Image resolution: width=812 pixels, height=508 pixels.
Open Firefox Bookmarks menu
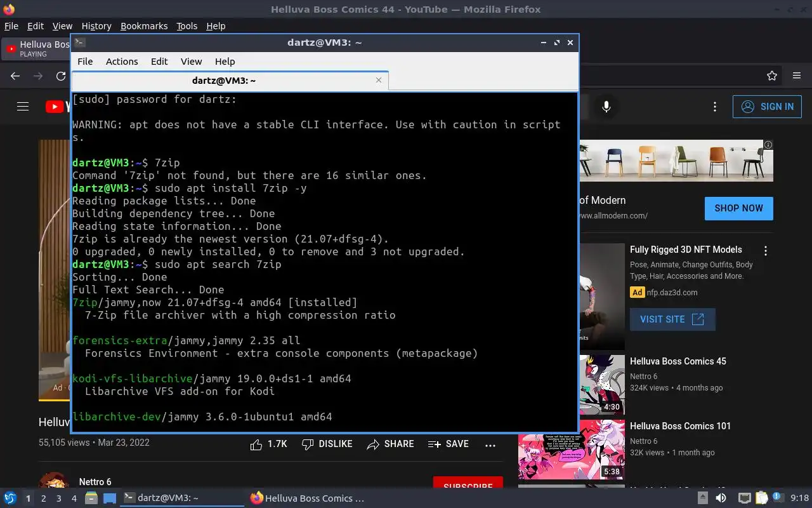[144, 26]
